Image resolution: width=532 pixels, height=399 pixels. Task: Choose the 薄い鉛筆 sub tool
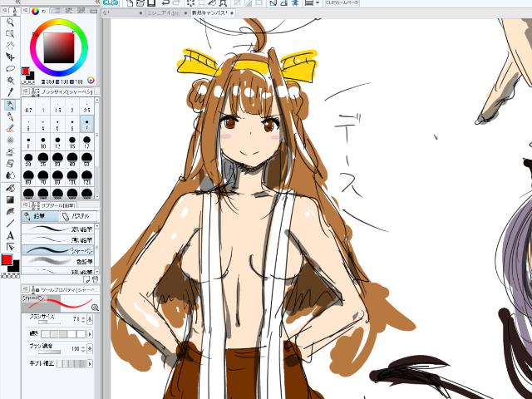[57, 239]
